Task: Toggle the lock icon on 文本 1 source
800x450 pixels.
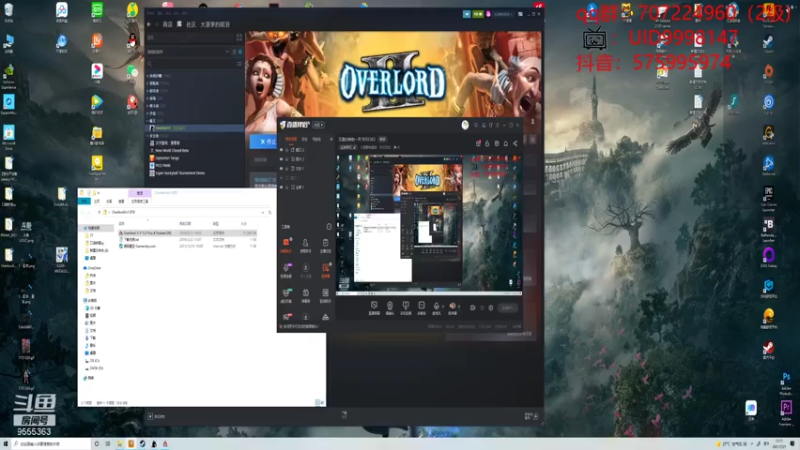Action: [287, 168]
